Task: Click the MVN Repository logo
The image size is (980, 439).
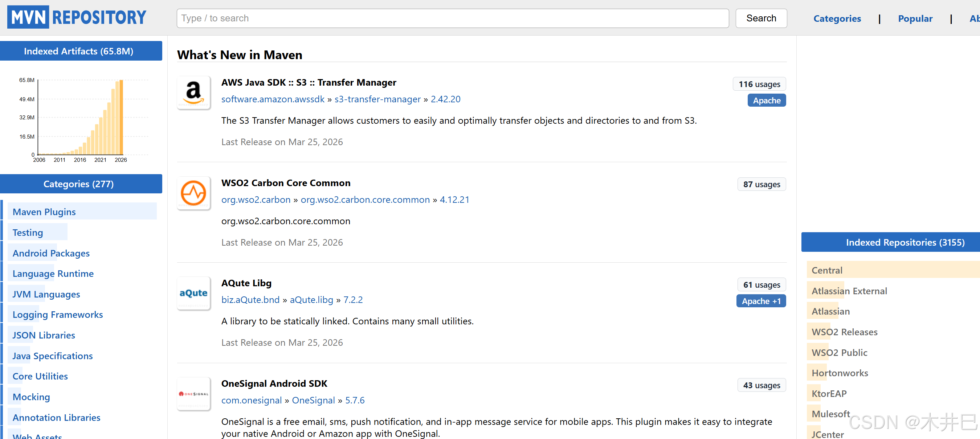Action: tap(77, 17)
